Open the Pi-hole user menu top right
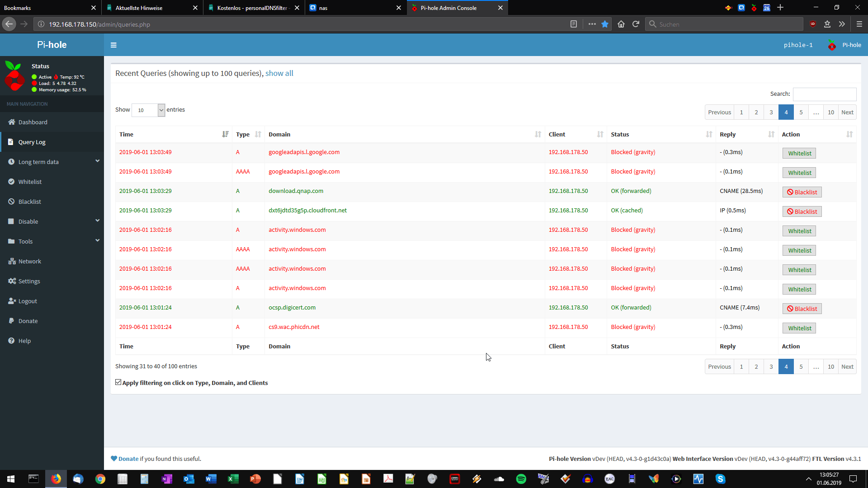868x488 pixels. click(x=844, y=45)
